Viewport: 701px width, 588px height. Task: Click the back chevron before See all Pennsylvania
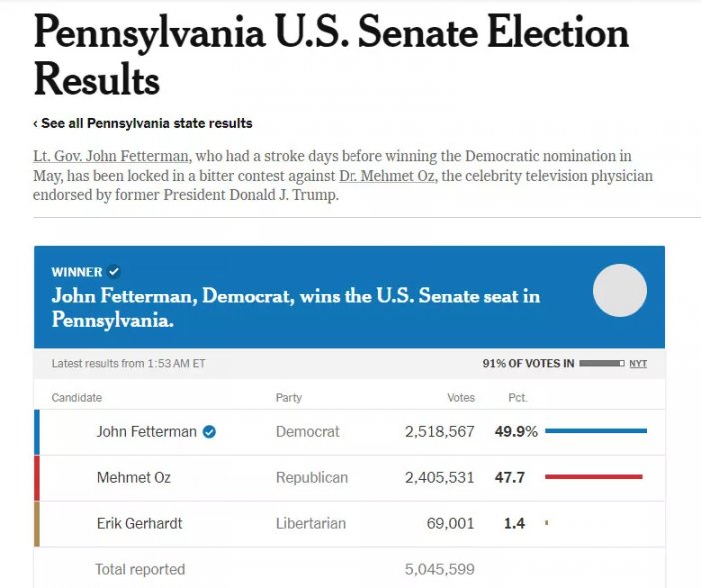[35, 124]
